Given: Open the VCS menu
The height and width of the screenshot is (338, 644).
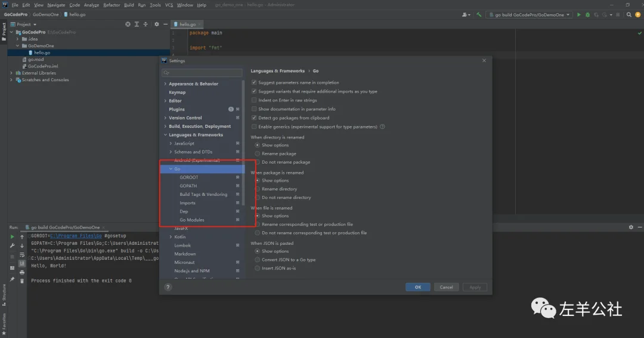Looking at the screenshot, I should click(169, 5).
